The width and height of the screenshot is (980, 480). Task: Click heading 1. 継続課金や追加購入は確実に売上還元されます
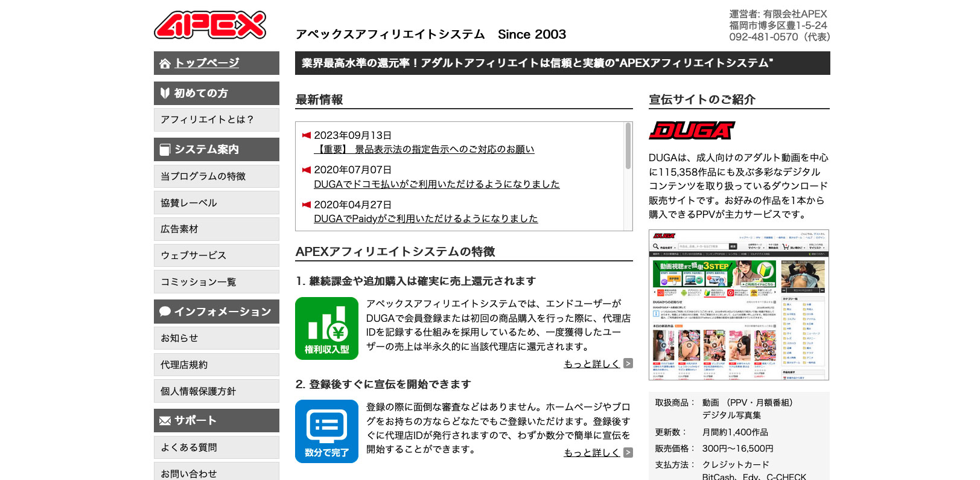416,281
